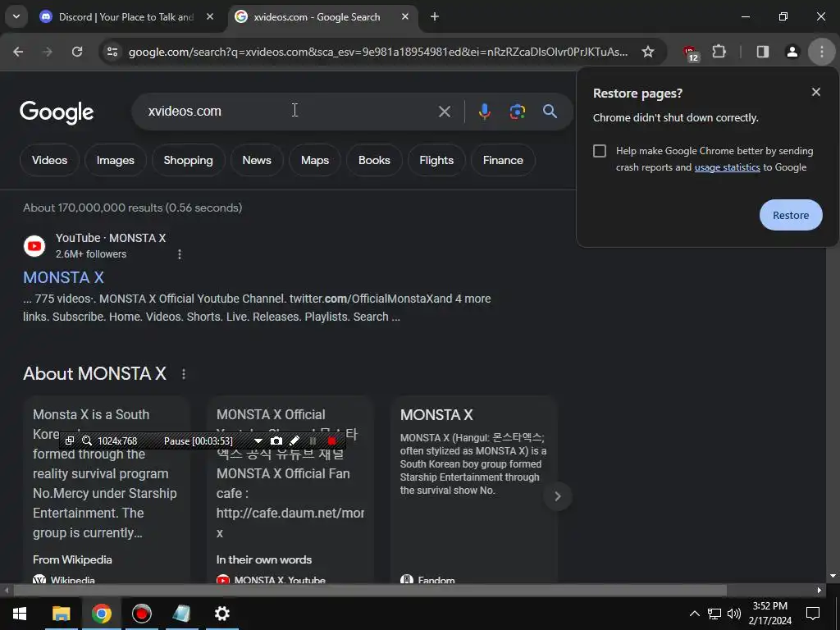The image size is (840, 630).
Task: Click the Google logo
Action: (57, 112)
